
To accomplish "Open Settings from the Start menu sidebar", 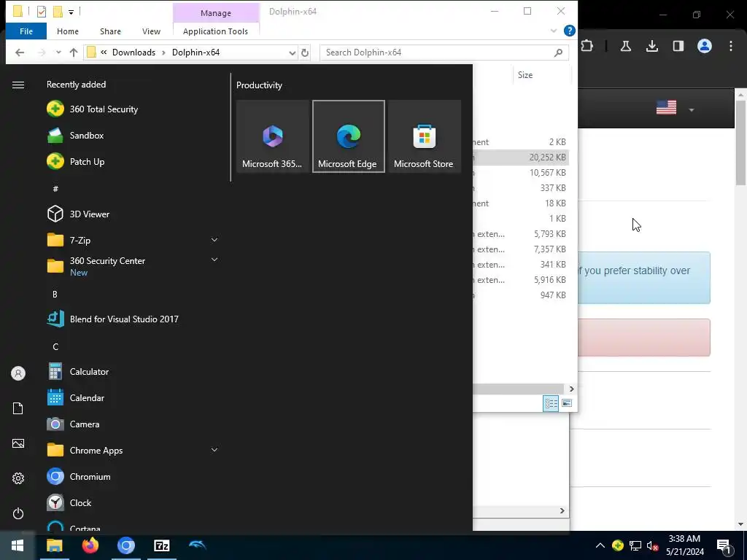I will 18,478.
